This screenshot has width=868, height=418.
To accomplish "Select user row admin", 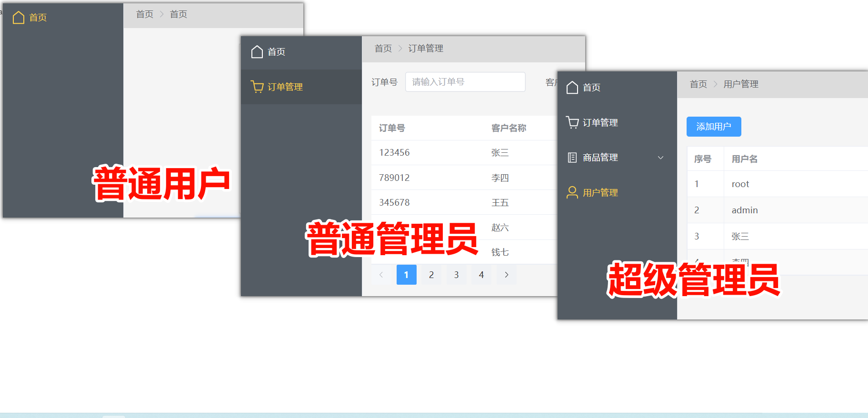I will coord(778,210).
